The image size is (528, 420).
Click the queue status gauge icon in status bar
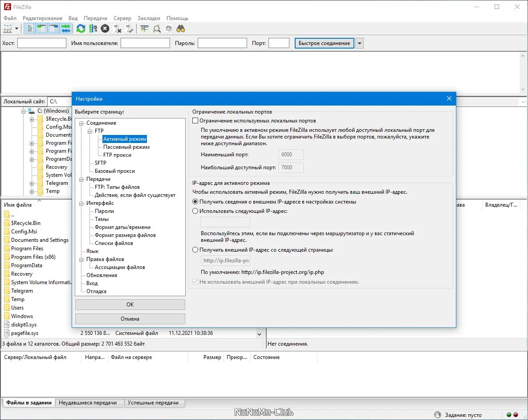[x=438, y=415]
